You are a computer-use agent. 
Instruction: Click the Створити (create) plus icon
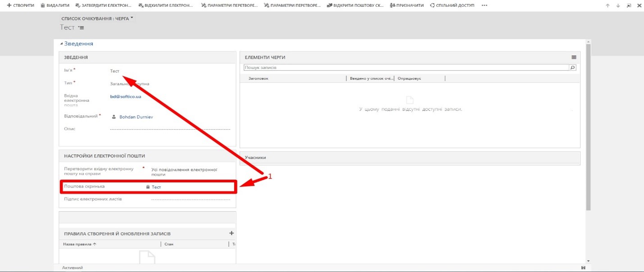coord(9,5)
